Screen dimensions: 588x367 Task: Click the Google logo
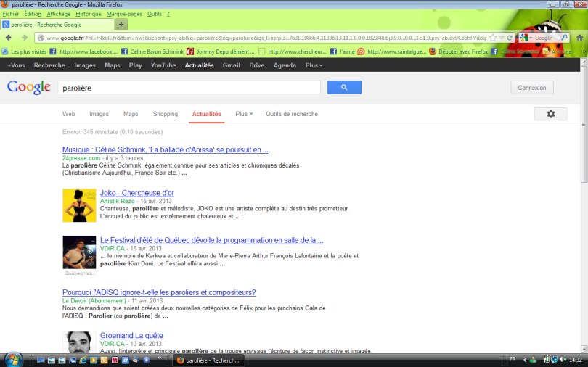[28, 87]
